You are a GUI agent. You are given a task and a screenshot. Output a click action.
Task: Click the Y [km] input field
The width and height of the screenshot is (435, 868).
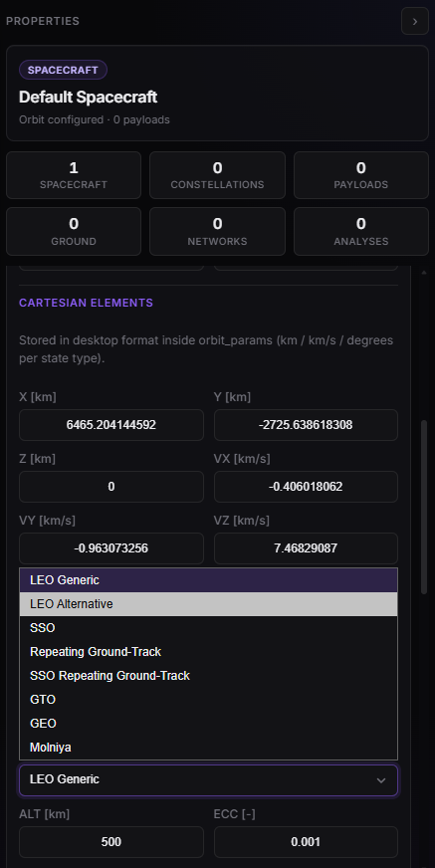[306, 425]
